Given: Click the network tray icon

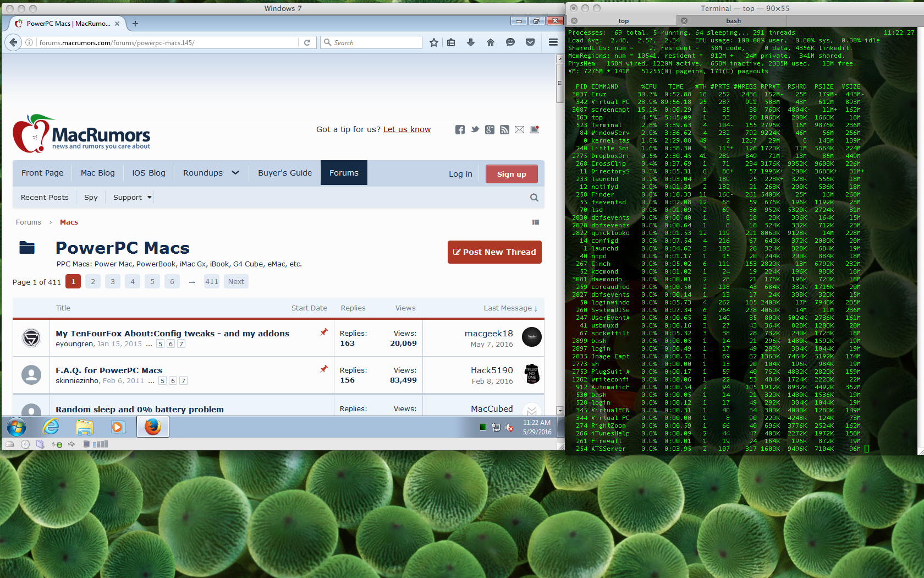Looking at the screenshot, I should pos(496,427).
